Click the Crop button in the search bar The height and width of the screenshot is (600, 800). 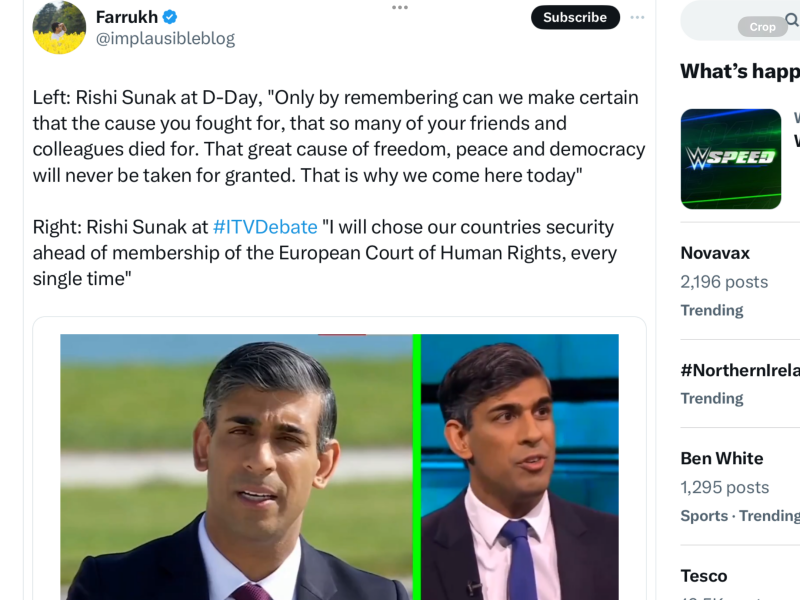click(762, 27)
